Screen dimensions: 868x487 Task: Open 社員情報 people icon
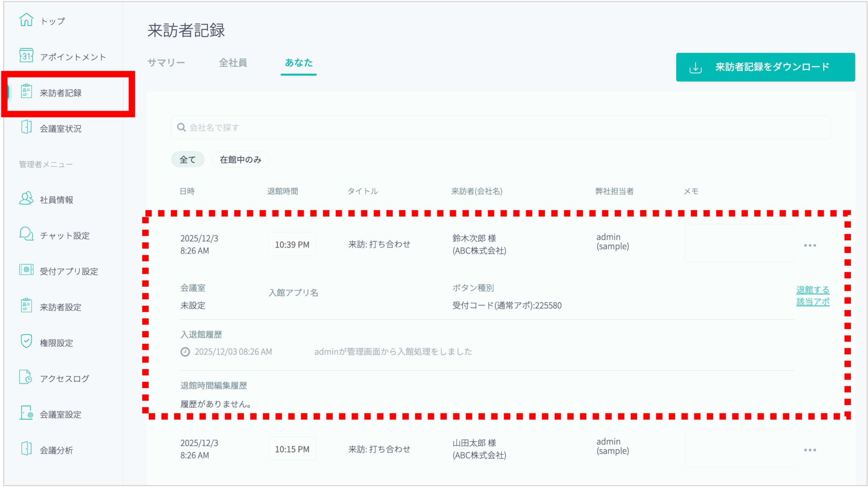coord(26,199)
